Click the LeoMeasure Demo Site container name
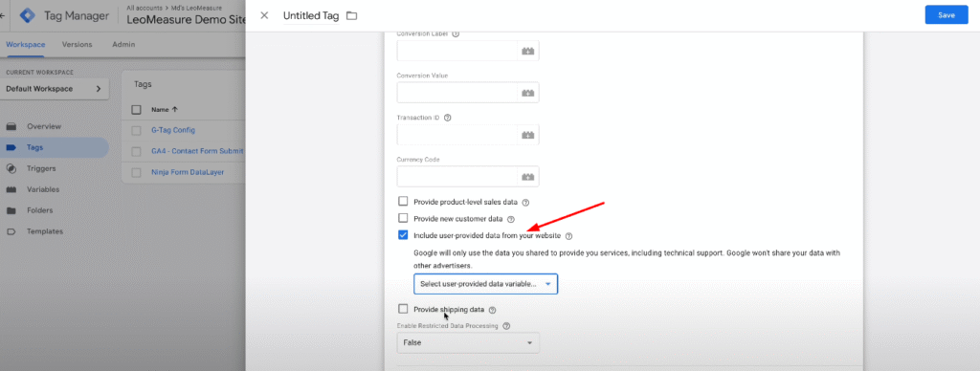 186,19
